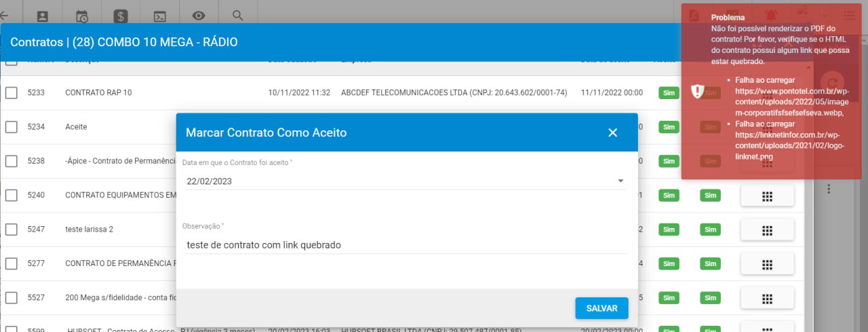
Task: Click the magnifying glass search icon
Action: pos(237,15)
